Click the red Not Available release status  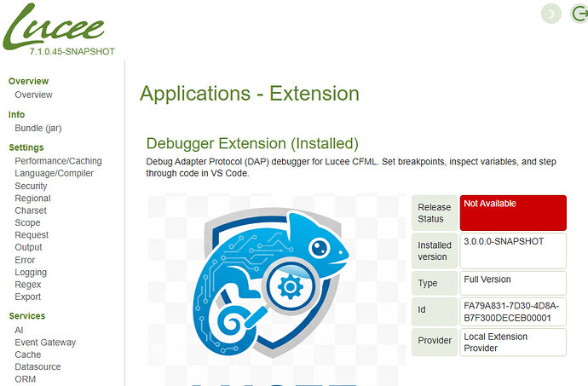click(513, 212)
